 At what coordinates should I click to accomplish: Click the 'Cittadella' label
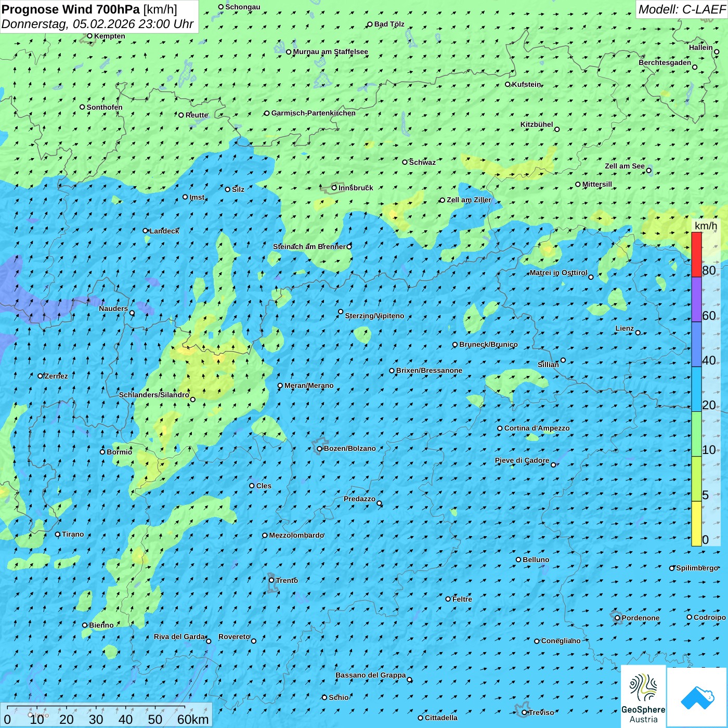click(441, 718)
